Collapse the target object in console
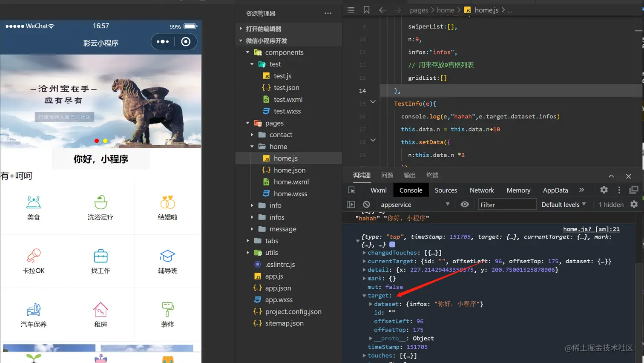Image resolution: width=644 pixels, height=363 pixels. tap(364, 296)
